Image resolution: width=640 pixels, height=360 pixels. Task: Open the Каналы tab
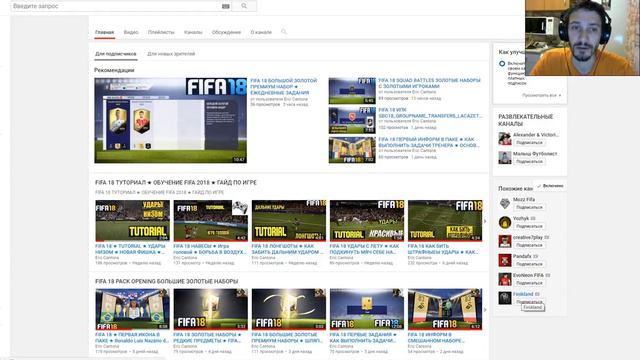pos(193,32)
